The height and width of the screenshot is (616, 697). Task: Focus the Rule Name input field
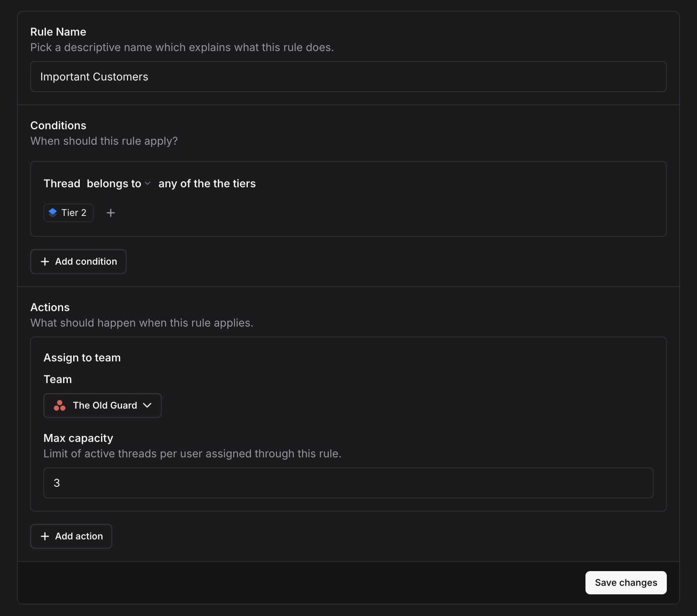pos(348,77)
